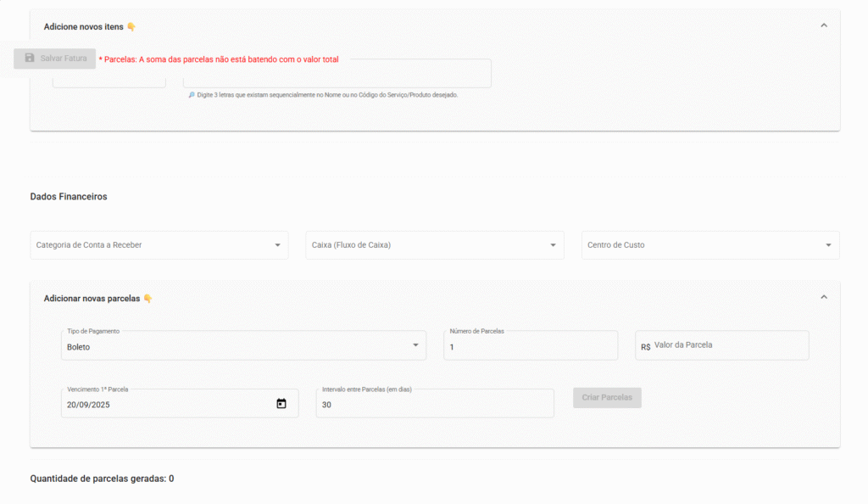Open the calendar picker for Vencimento 1ª Parcela
Viewport: 868px width, 504px height.
pyautogui.click(x=281, y=404)
